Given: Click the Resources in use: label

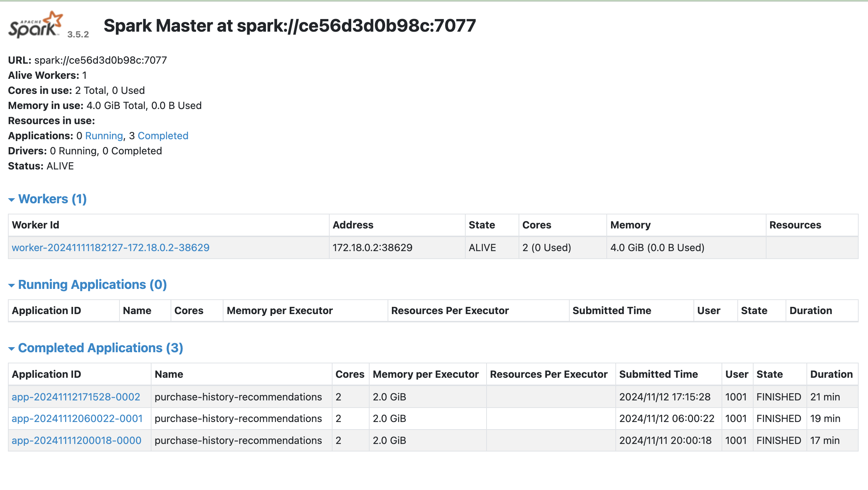Looking at the screenshot, I should [51, 121].
